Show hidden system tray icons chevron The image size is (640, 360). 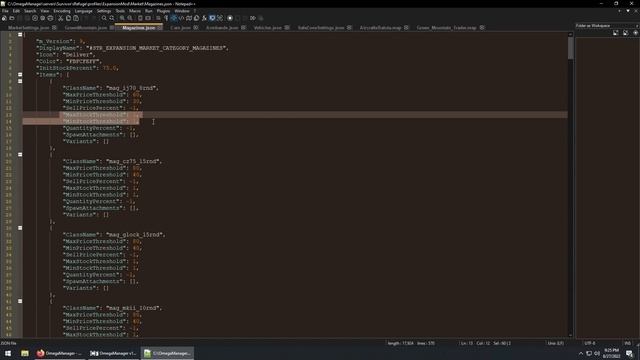(x=581, y=353)
